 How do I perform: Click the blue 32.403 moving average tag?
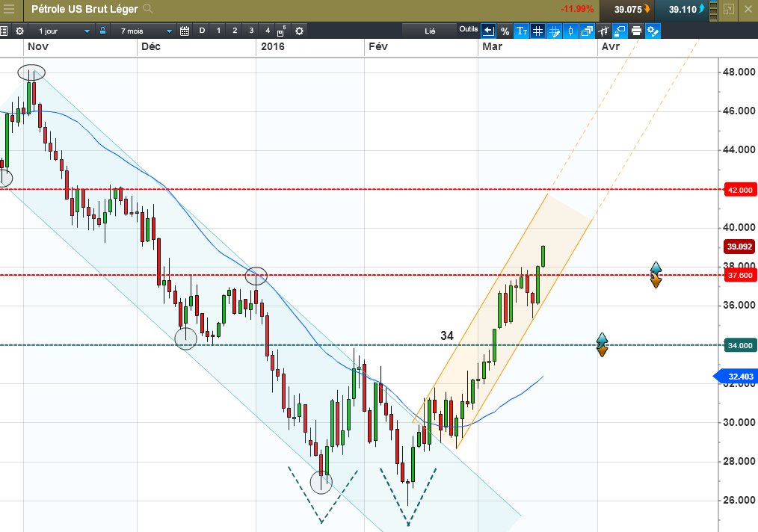736,377
